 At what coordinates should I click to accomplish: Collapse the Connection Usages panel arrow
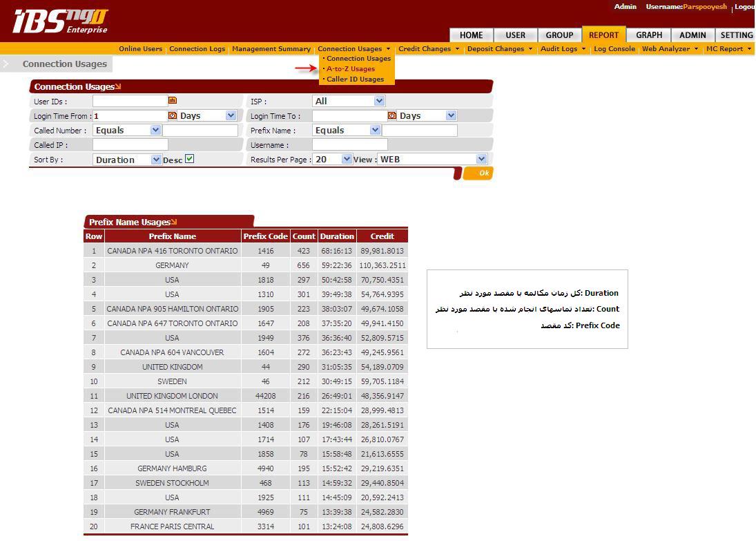click(118, 87)
